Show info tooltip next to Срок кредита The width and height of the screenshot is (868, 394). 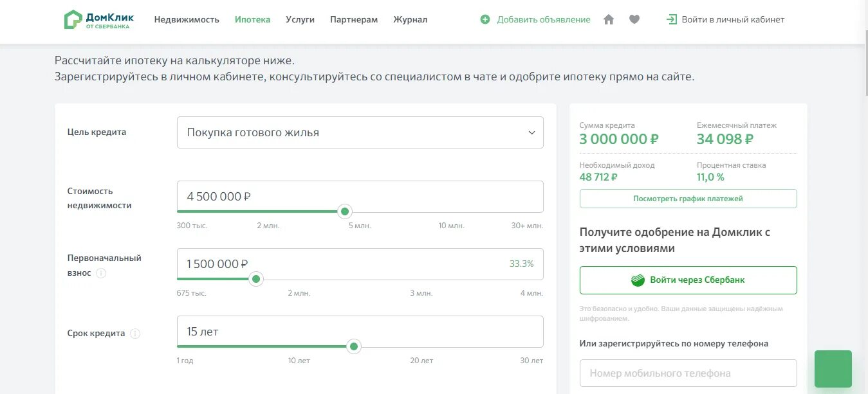(135, 334)
